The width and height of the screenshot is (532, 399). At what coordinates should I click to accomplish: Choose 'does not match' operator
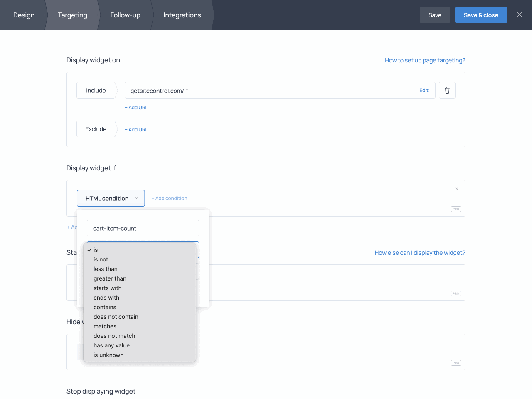pos(114,336)
